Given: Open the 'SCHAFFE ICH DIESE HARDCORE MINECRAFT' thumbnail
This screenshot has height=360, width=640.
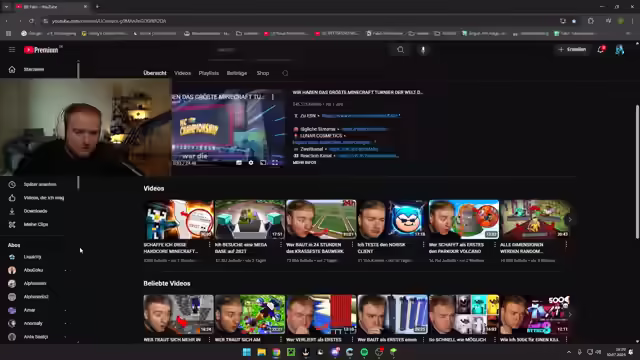Looking at the screenshot, I should click(x=178, y=219).
